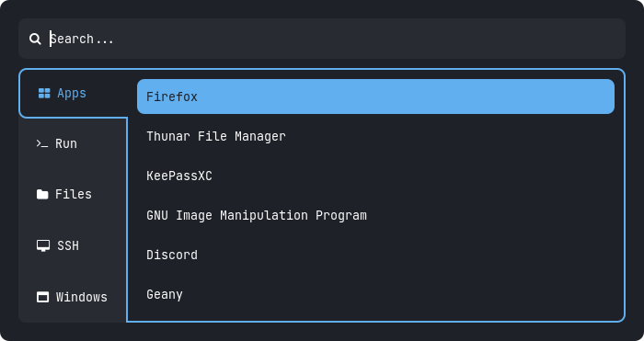Select the Apps grid icon

pos(44,93)
